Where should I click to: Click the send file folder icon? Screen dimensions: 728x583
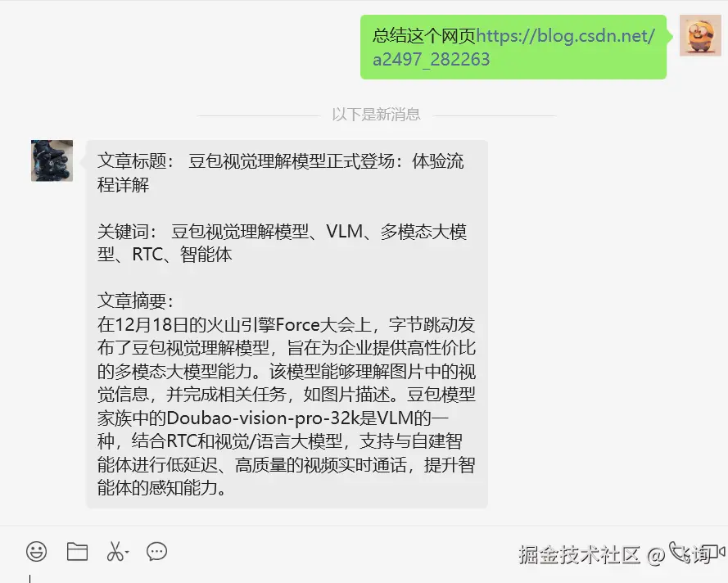coord(77,551)
